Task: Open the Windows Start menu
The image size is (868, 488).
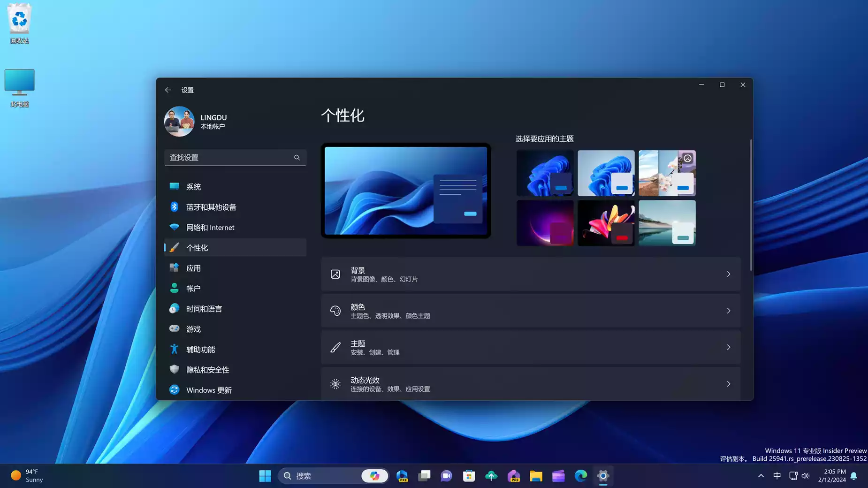Action: 265,476
